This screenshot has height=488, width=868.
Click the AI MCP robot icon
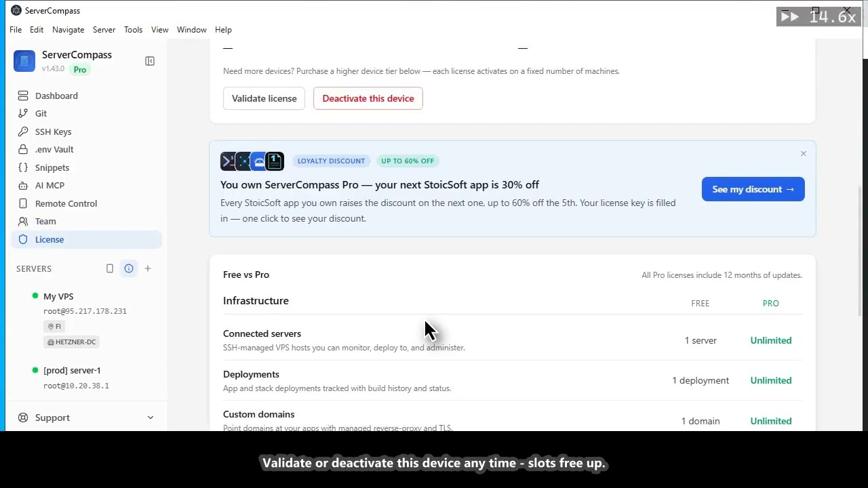point(23,185)
